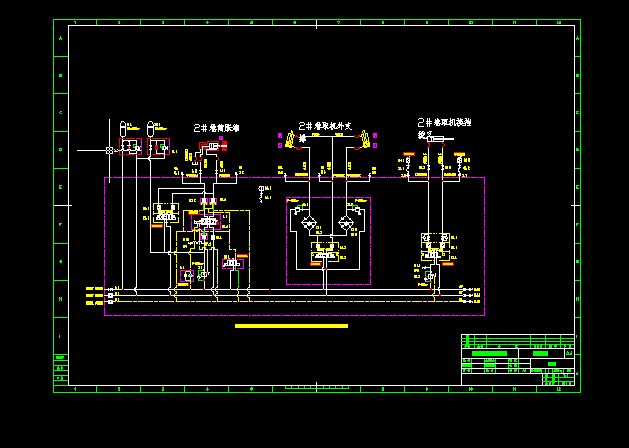Click the first accumulator symbol beside the vertical line
This screenshot has height=448, width=629.
point(123,129)
